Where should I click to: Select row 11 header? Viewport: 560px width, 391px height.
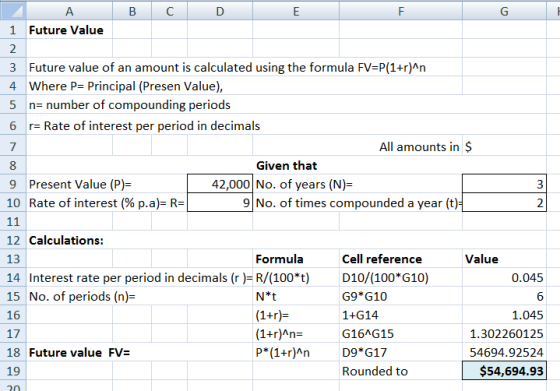point(13,221)
